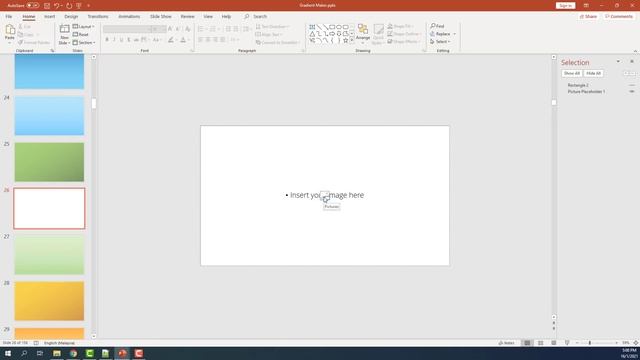Click the Show All button
Image resolution: width=640 pixels, height=360 pixels.
pyautogui.click(x=572, y=73)
